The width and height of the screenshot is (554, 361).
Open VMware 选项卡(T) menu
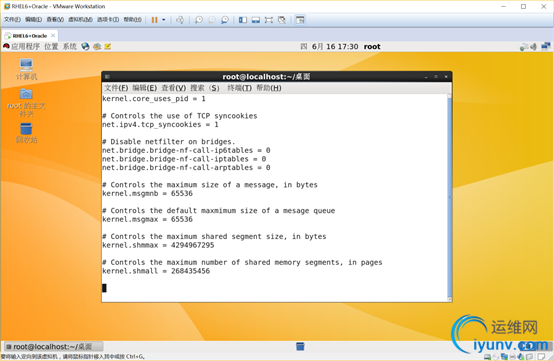108,20
